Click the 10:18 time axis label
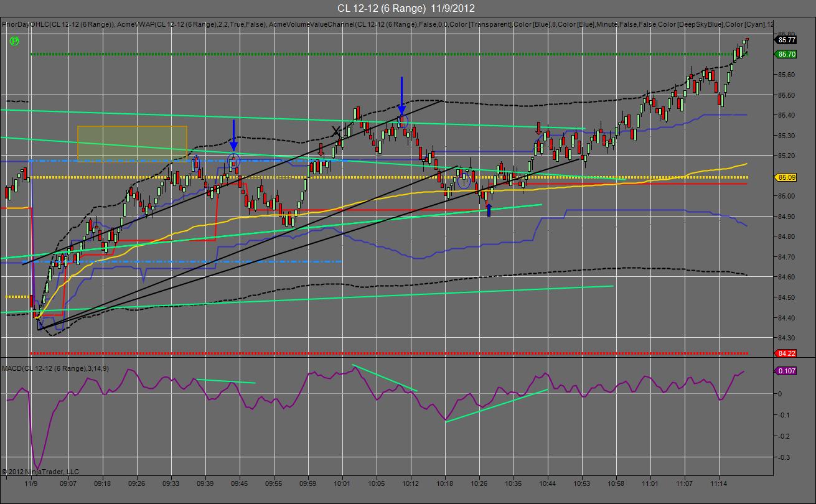 coord(444,483)
